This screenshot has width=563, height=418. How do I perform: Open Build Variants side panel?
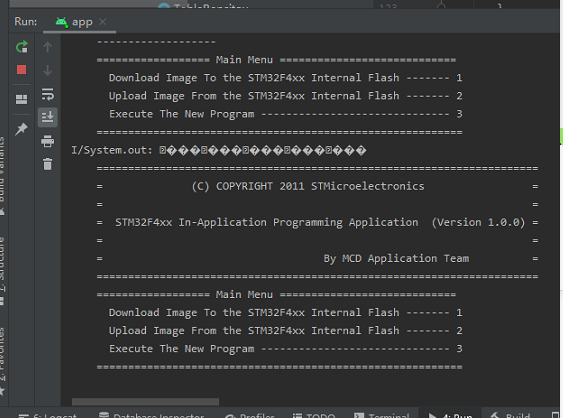click(x=2, y=175)
